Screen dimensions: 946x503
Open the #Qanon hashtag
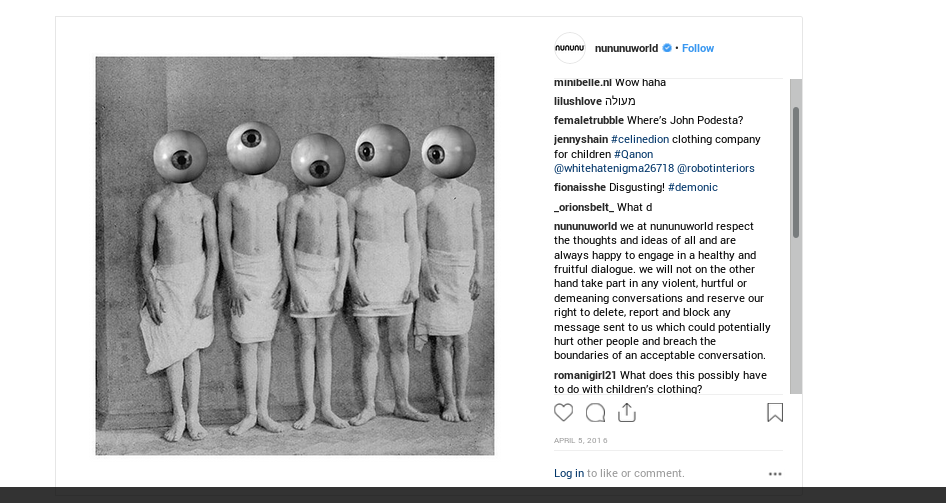click(633, 154)
